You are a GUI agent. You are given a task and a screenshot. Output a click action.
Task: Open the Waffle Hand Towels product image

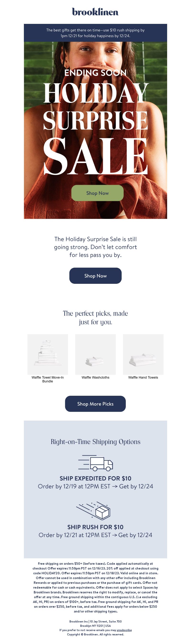point(143,354)
